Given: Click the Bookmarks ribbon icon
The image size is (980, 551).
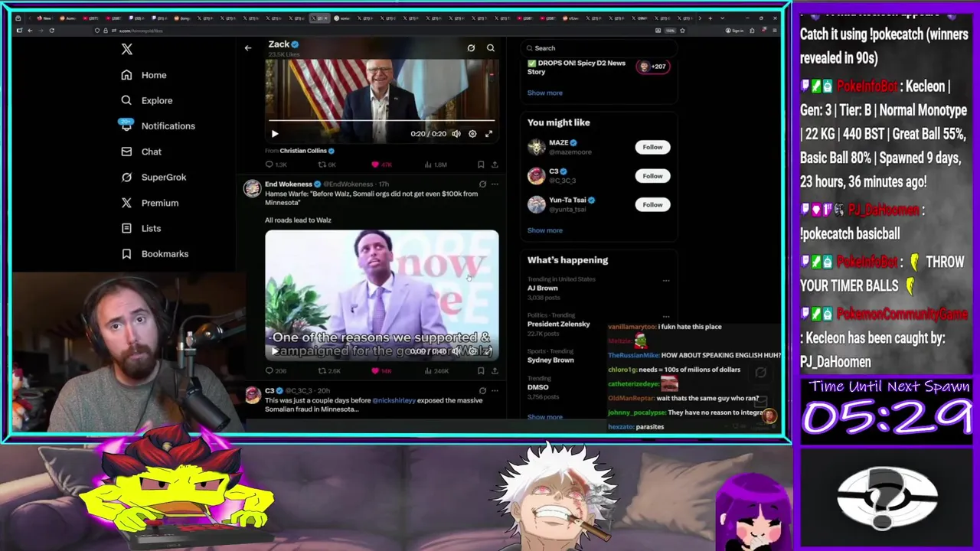Looking at the screenshot, I should coord(126,254).
